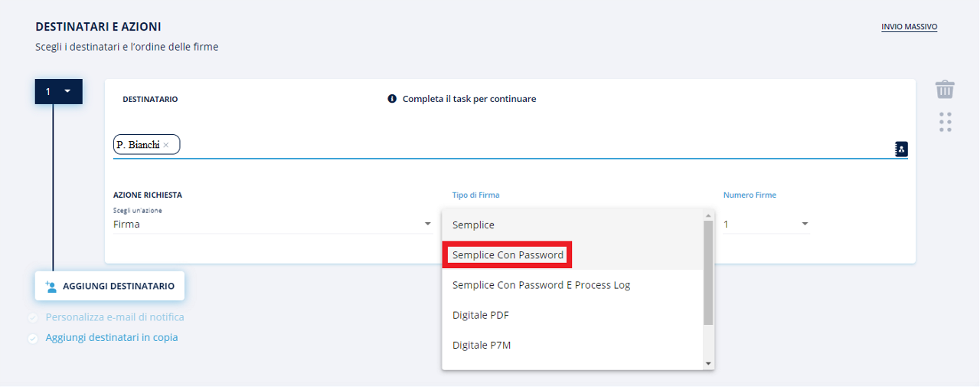Choose Digitale P7M signature type
Viewport: 980px width, 387px height.
click(x=481, y=345)
